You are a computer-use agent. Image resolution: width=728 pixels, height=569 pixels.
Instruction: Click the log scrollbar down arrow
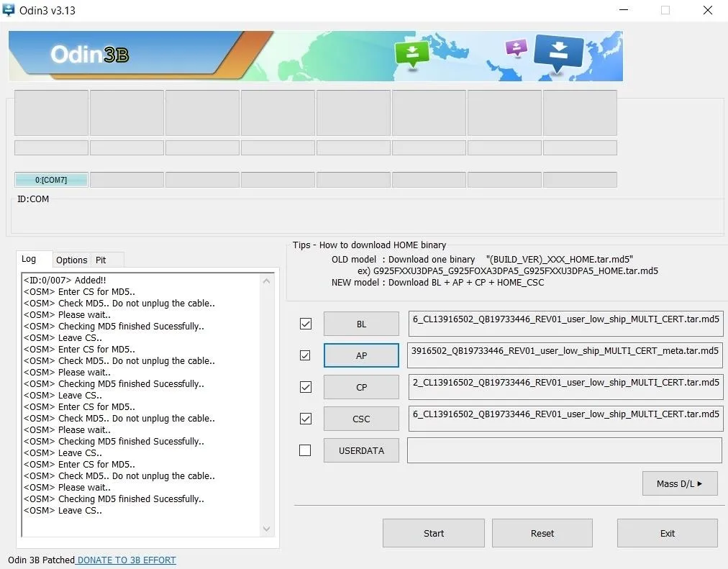[x=266, y=529]
